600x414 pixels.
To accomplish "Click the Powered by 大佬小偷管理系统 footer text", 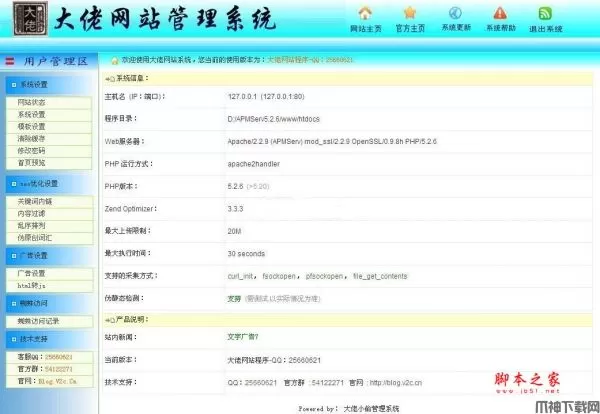I will [x=349, y=409].
